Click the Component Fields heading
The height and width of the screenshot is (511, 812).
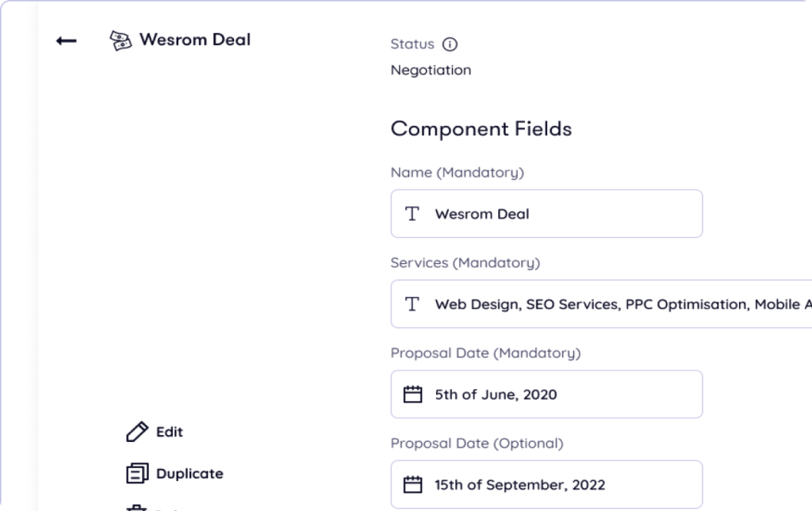481,128
